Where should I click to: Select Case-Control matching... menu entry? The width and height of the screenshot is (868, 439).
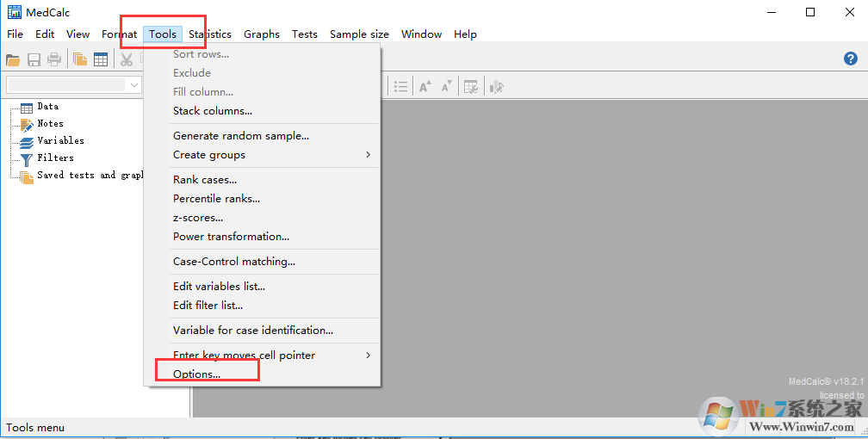(x=262, y=262)
